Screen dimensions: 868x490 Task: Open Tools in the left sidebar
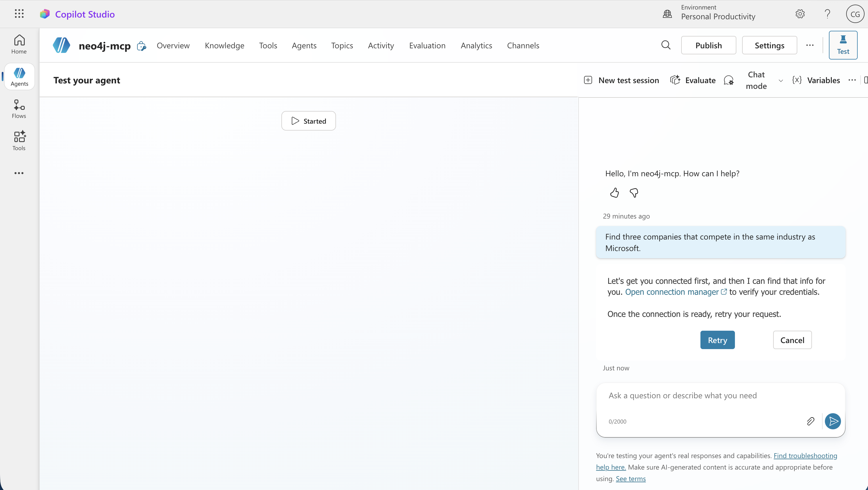click(19, 141)
